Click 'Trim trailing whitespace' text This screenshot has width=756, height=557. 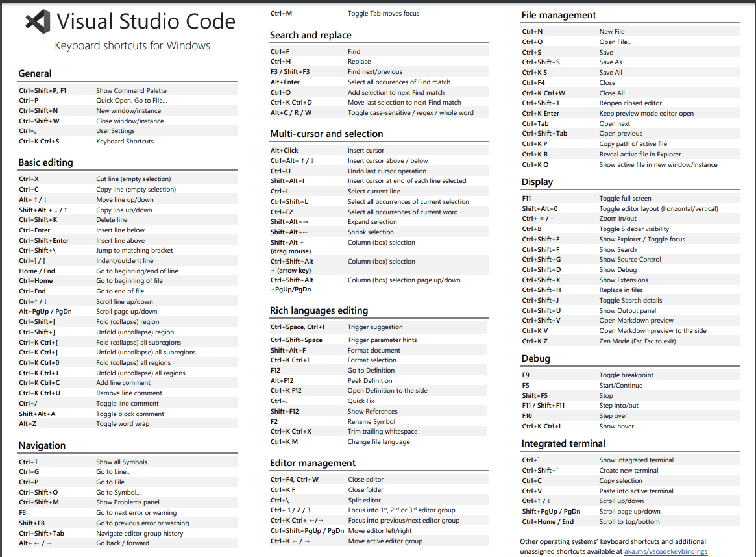pyautogui.click(x=383, y=432)
